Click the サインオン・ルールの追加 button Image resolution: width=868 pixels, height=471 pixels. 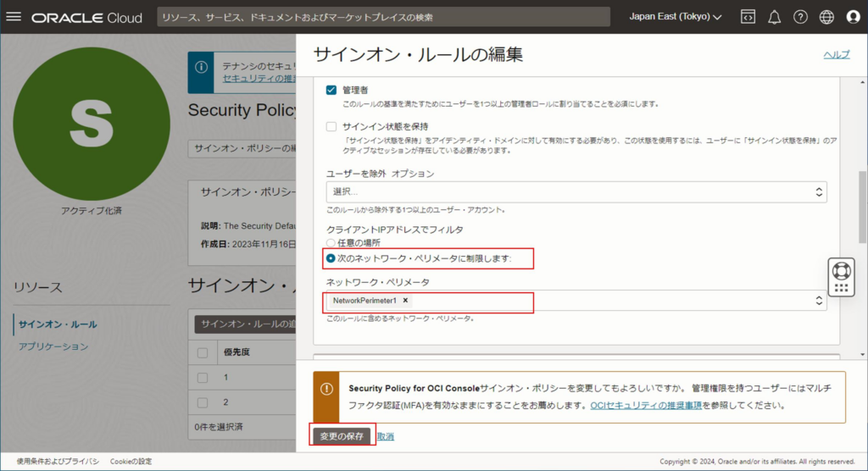click(245, 324)
